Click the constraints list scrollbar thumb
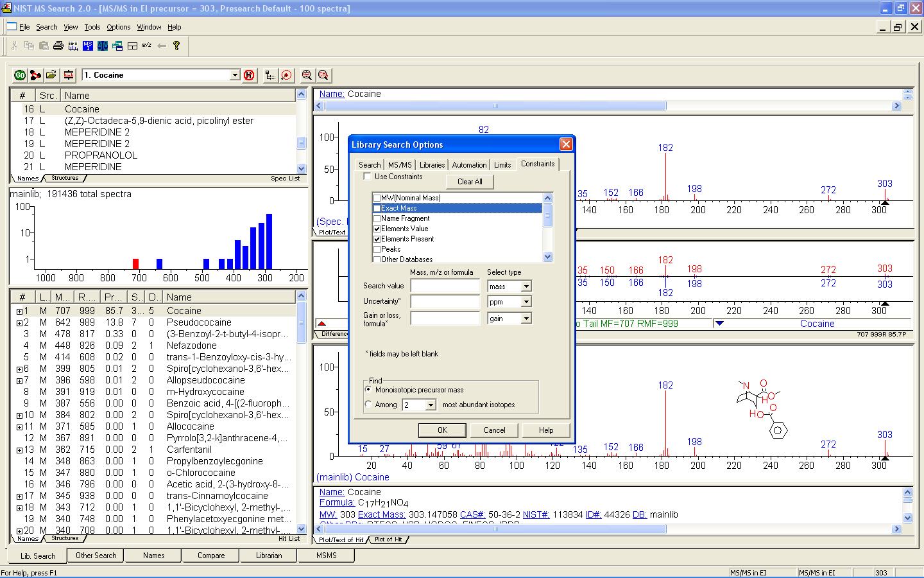924x578 pixels. [548, 215]
